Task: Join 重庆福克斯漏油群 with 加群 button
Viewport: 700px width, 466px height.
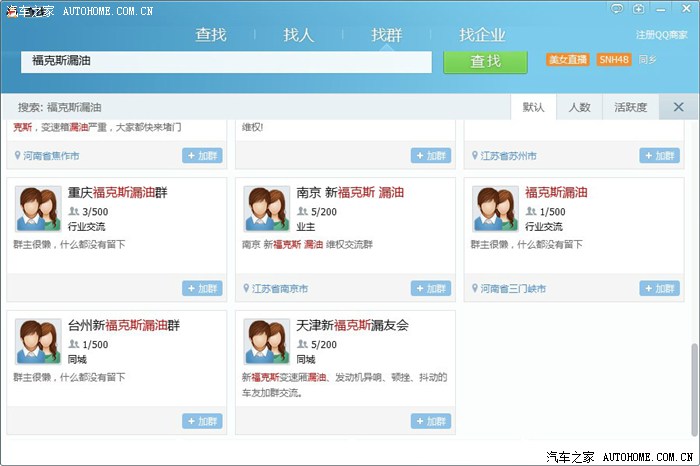Action: pos(202,288)
